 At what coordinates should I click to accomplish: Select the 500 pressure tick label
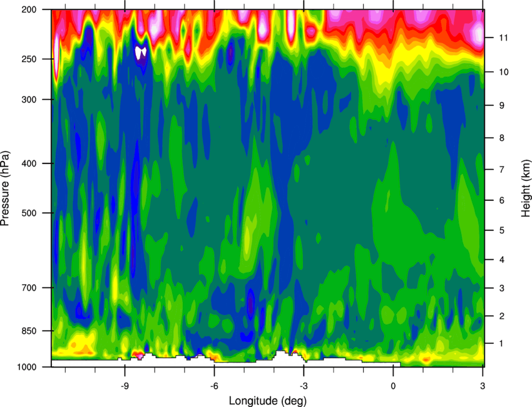pyautogui.click(x=29, y=213)
